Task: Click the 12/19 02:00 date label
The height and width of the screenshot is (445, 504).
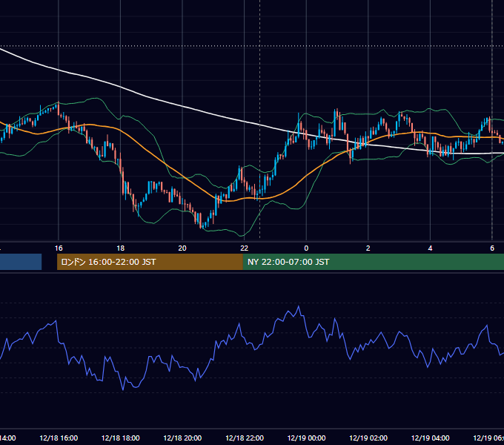Action: pos(368,438)
